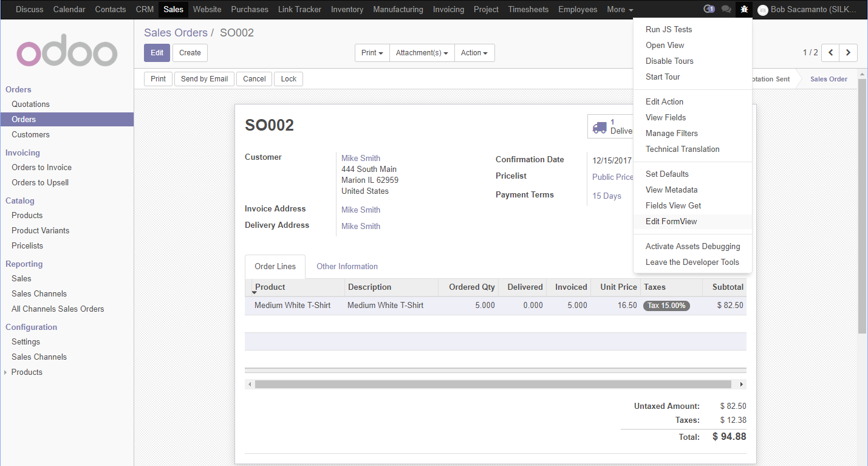Open Settings under Configuration
The image size is (868, 466).
[x=26, y=341]
